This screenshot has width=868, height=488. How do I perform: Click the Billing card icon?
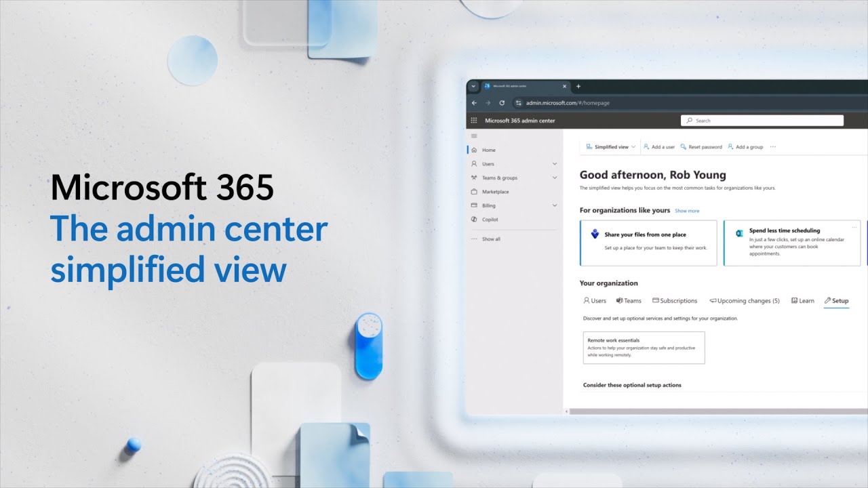coord(474,205)
